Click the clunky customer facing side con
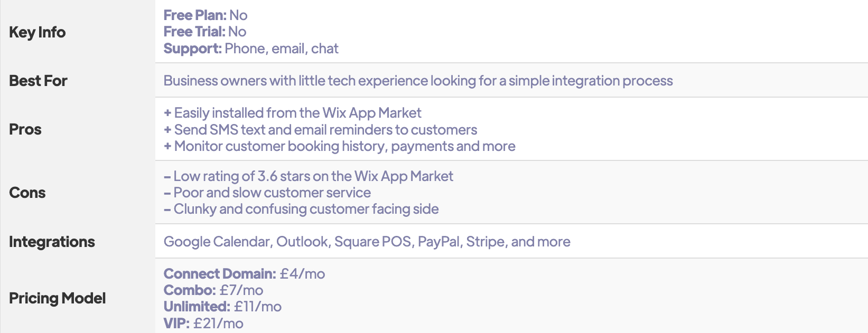 301,209
